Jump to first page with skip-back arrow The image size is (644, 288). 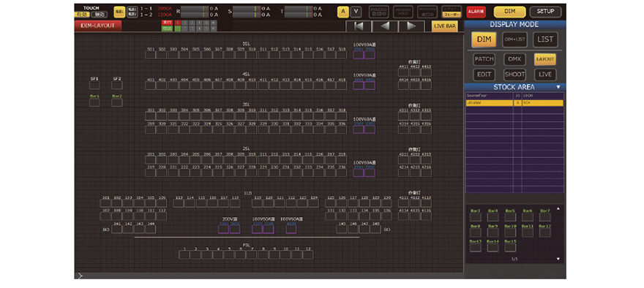[359, 26]
